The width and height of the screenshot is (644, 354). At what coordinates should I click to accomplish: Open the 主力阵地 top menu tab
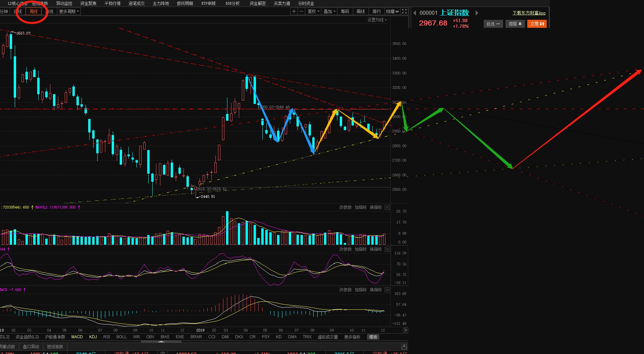coord(161,3)
